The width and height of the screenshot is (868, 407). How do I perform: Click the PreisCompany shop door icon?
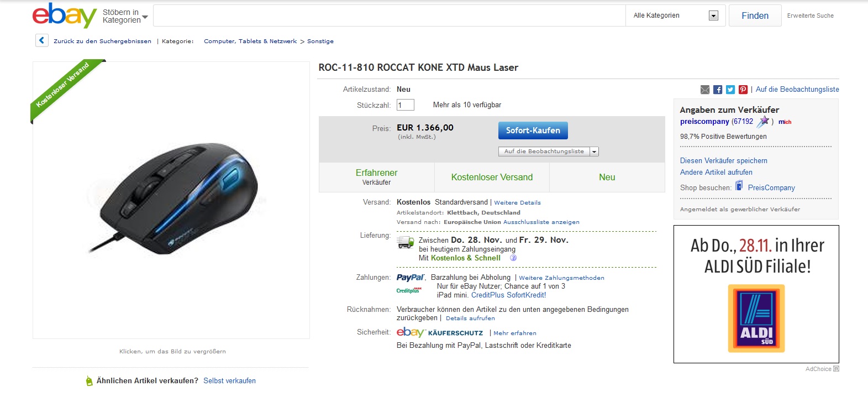click(739, 186)
